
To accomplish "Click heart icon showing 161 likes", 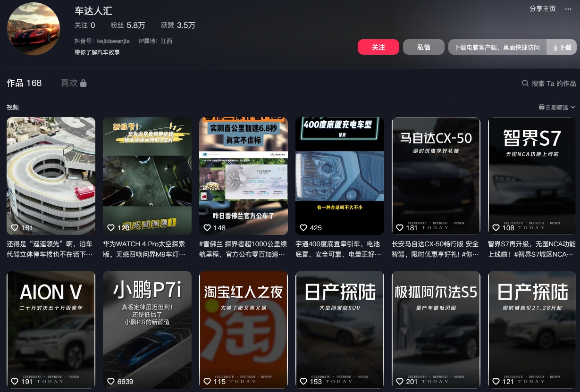I will [x=15, y=227].
